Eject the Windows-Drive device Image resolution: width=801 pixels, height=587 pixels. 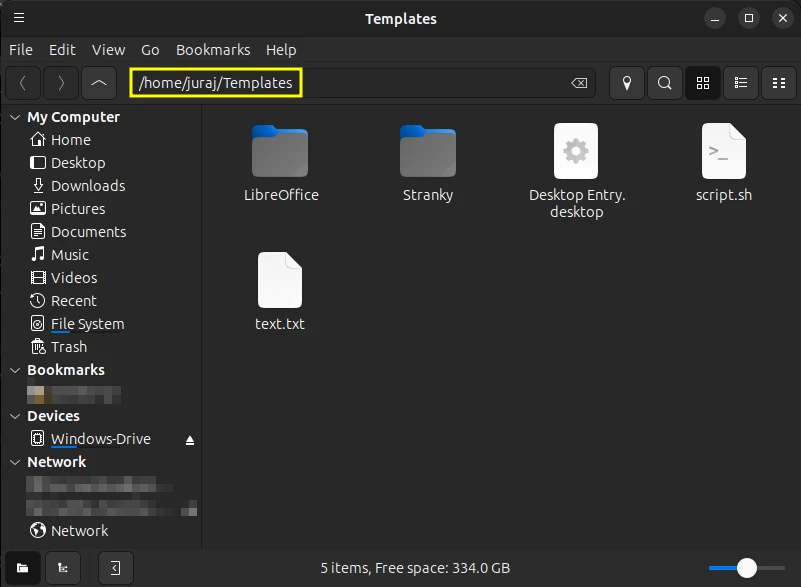[x=189, y=438]
